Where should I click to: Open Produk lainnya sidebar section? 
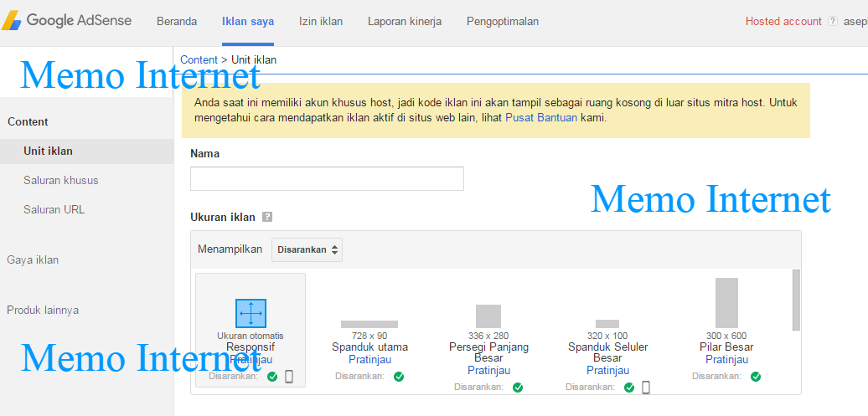point(43,311)
